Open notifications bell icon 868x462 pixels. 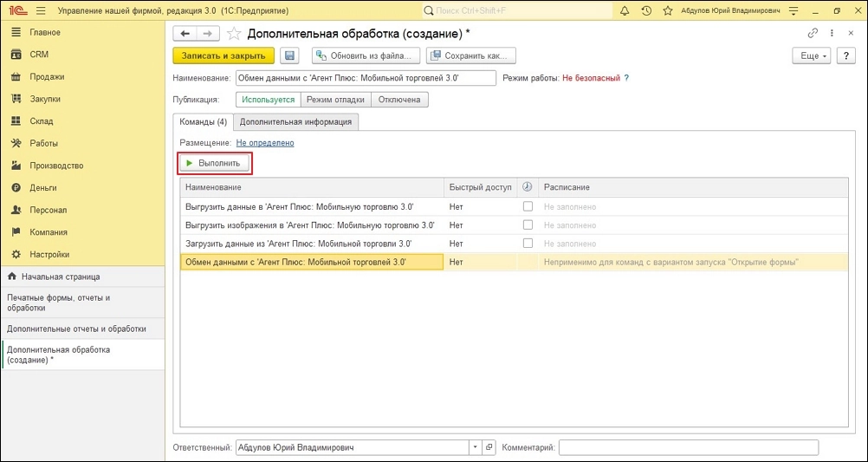tap(625, 10)
